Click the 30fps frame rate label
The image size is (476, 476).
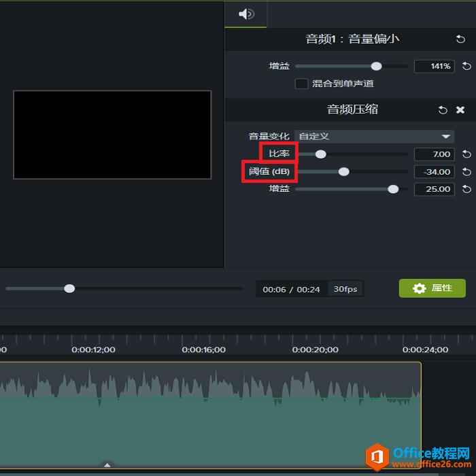coord(345,289)
